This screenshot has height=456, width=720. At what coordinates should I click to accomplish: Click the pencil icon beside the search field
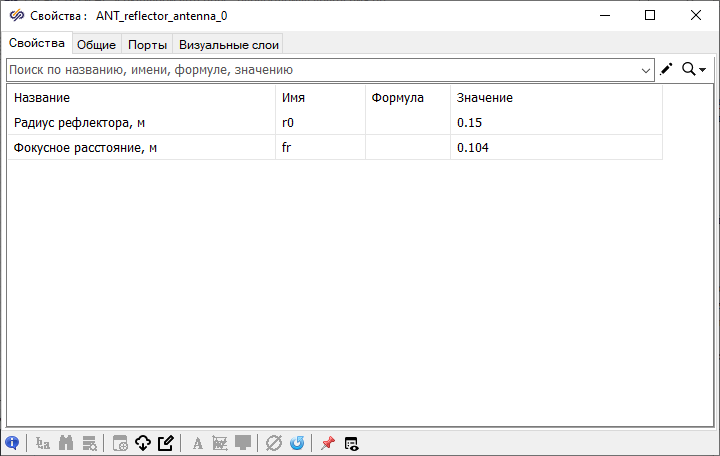[x=667, y=69]
